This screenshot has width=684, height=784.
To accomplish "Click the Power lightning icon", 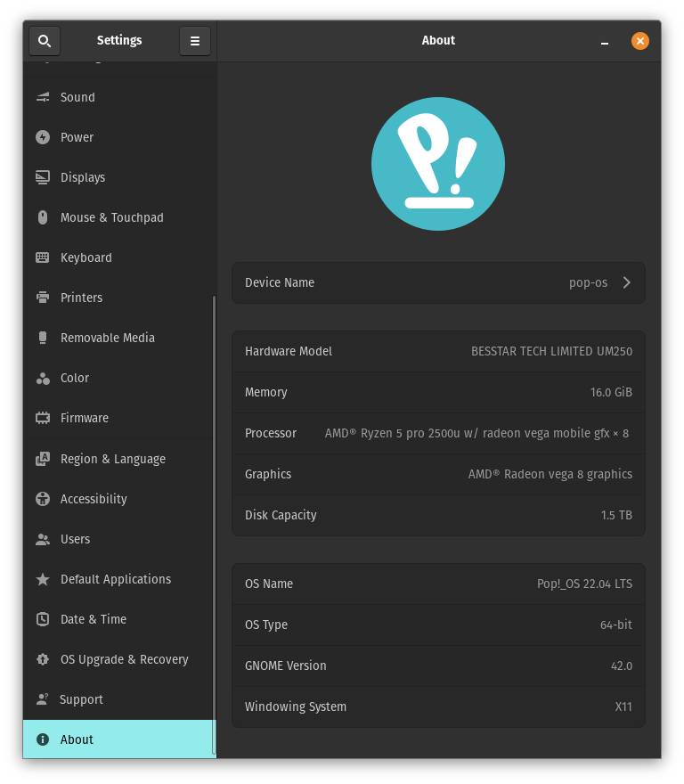I will point(43,137).
